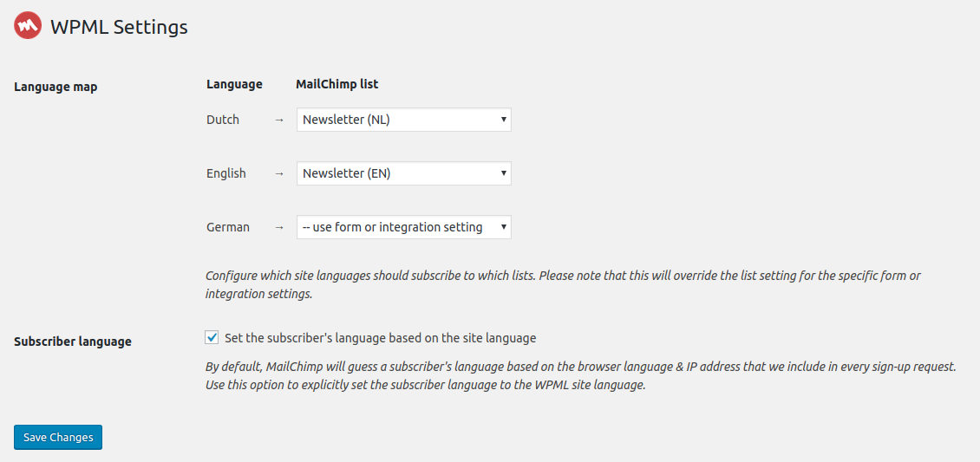Open the Newsletter (EN) list dropdown
The height and width of the screenshot is (462, 980).
(404, 173)
